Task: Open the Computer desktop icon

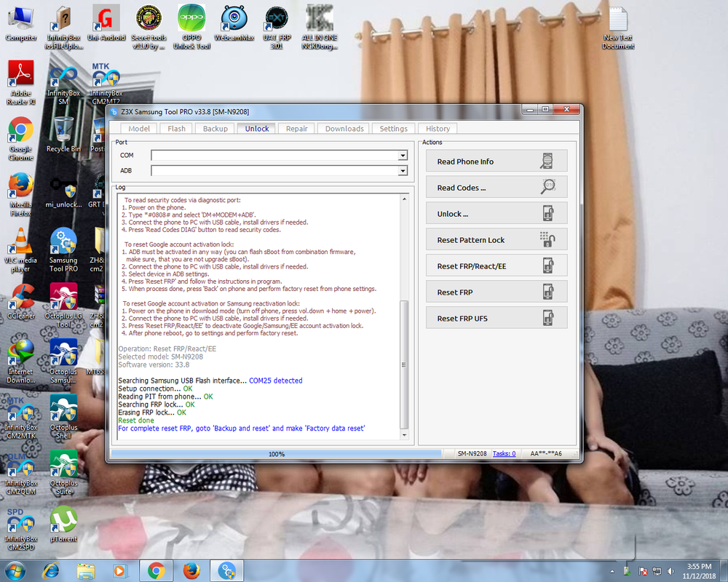Action: click(21, 23)
